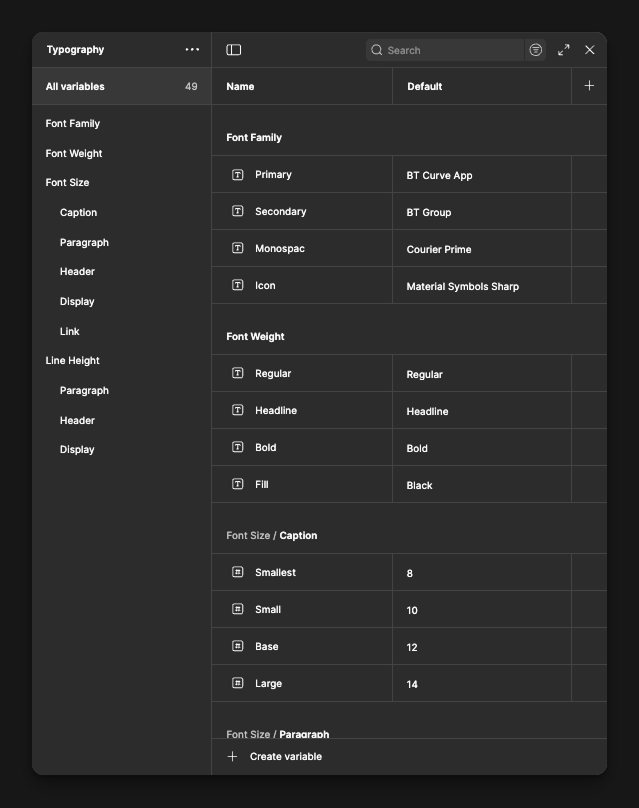The width and height of the screenshot is (639, 808).
Task: Open the Line Height group in sidebar
Action: (73, 361)
